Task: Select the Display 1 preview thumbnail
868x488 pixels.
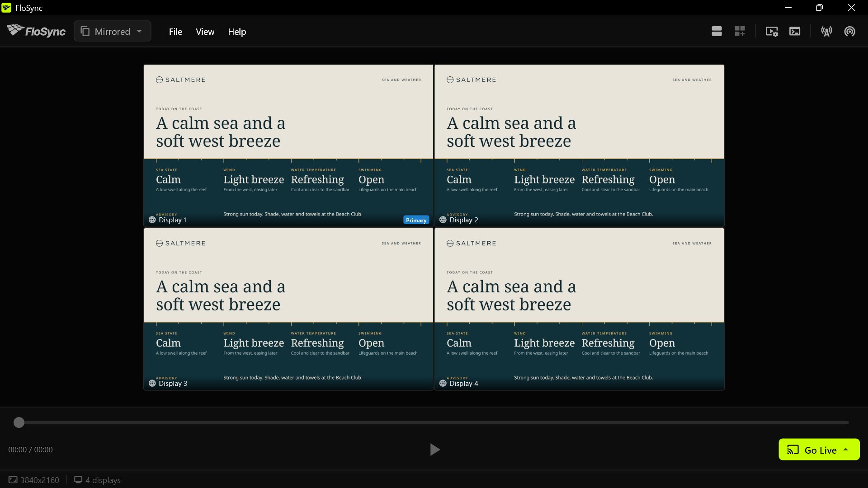Action: 288,145
